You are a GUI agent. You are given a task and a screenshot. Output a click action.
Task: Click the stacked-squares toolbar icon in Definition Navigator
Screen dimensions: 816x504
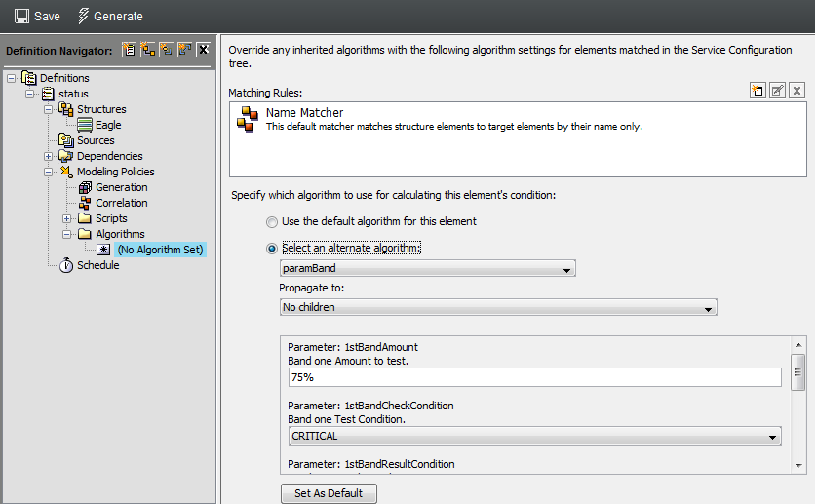[167, 50]
